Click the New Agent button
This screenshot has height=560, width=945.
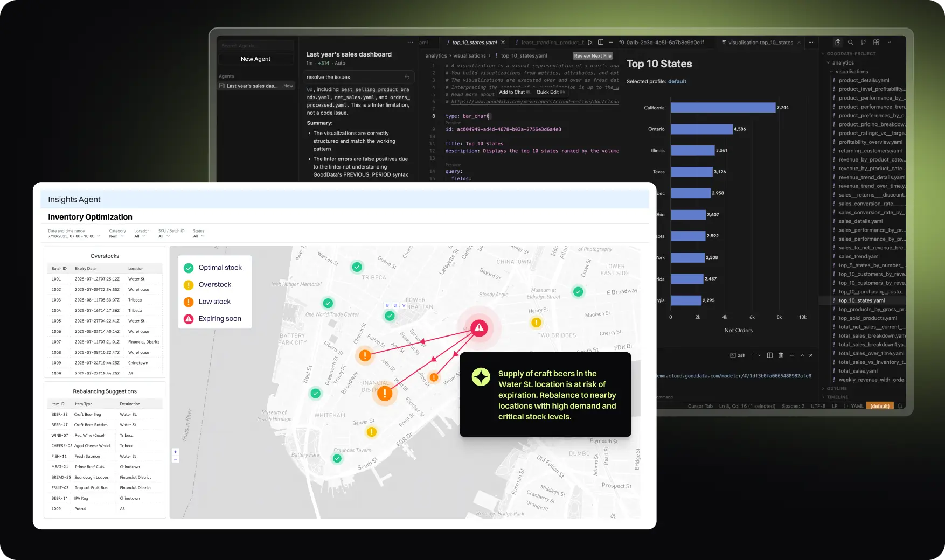click(255, 59)
